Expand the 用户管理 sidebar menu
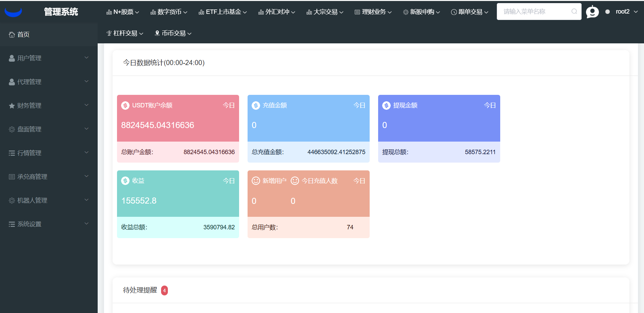Viewport: 644px width, 313px height. 48,58
